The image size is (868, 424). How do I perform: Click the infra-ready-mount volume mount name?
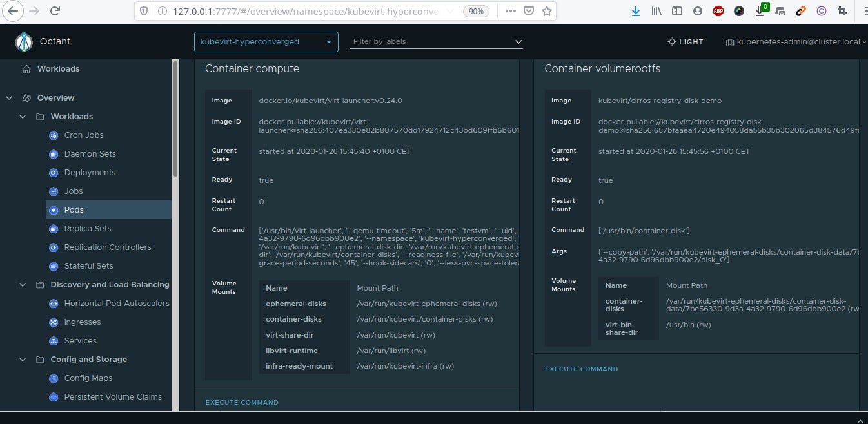[x=299, y=366]
